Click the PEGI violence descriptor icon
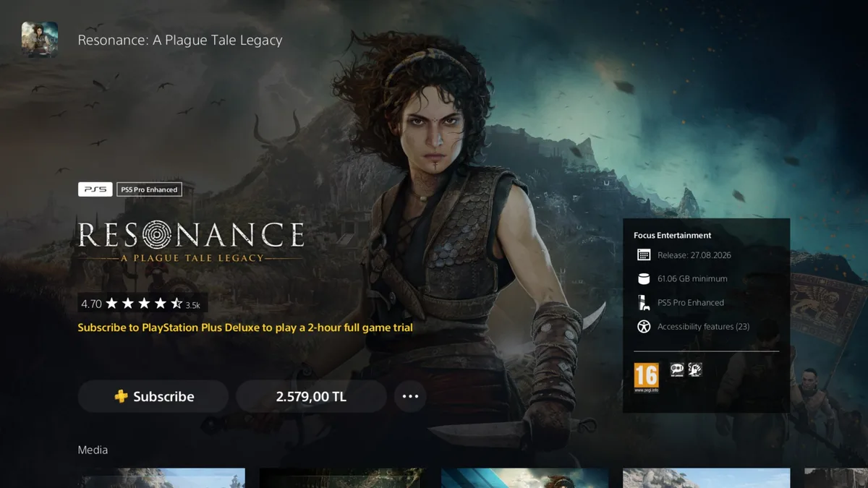 tap(695, 369)
